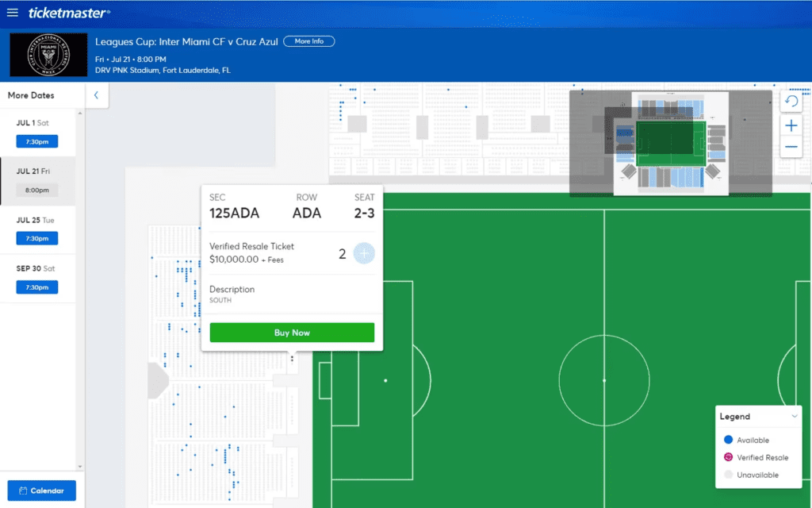This screenshot has height=508, width=812.
Task: Reset the seat map view
Action: [791, 102]
